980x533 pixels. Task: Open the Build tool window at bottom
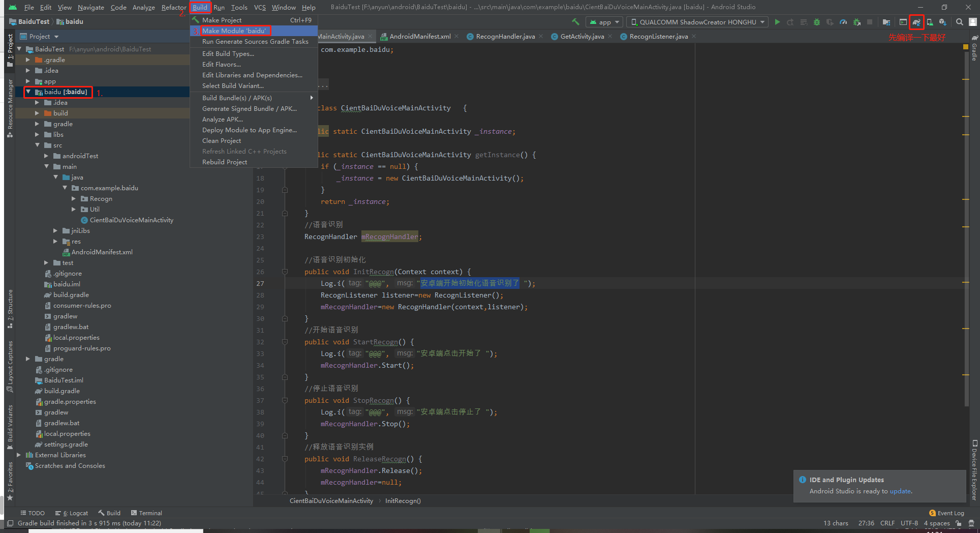(109, 513)
